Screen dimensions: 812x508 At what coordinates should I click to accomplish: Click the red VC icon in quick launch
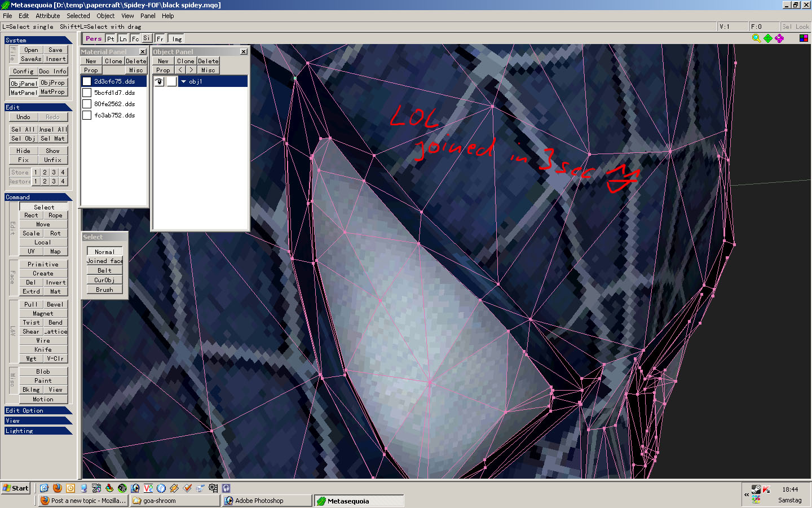click(x=148, y=488)
